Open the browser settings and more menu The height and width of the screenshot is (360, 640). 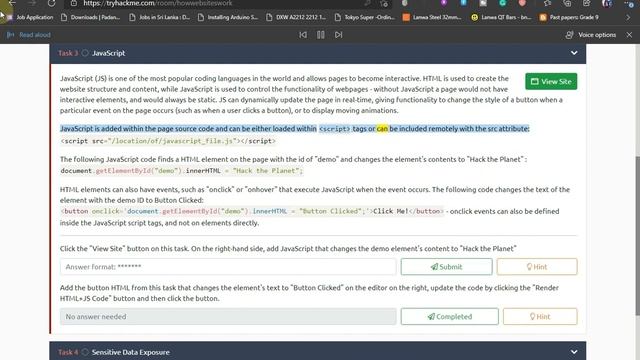point(629,3)
